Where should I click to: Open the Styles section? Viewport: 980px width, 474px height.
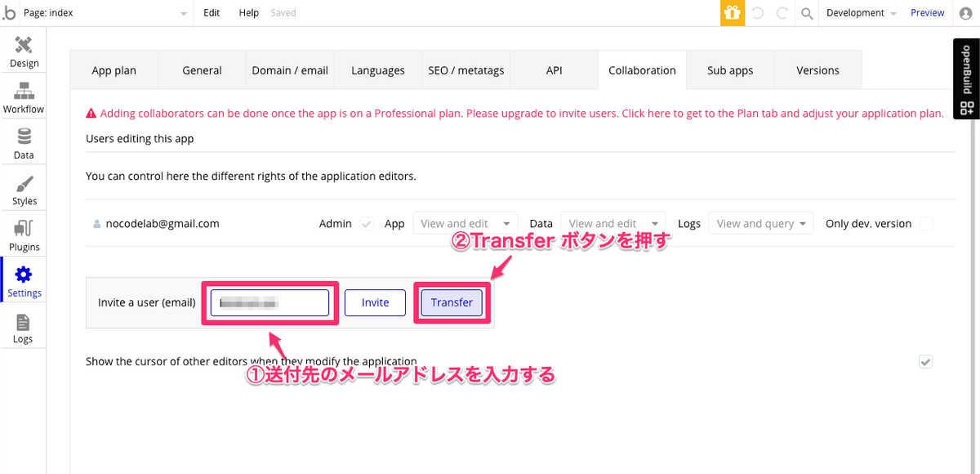point(24,189)
